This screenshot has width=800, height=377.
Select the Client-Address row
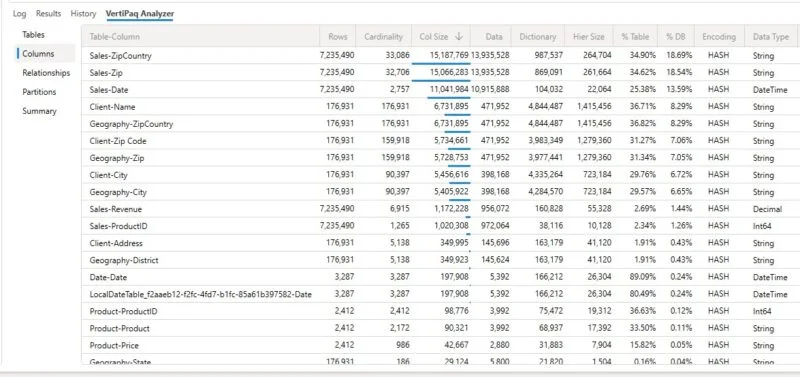tap(440, 243)
